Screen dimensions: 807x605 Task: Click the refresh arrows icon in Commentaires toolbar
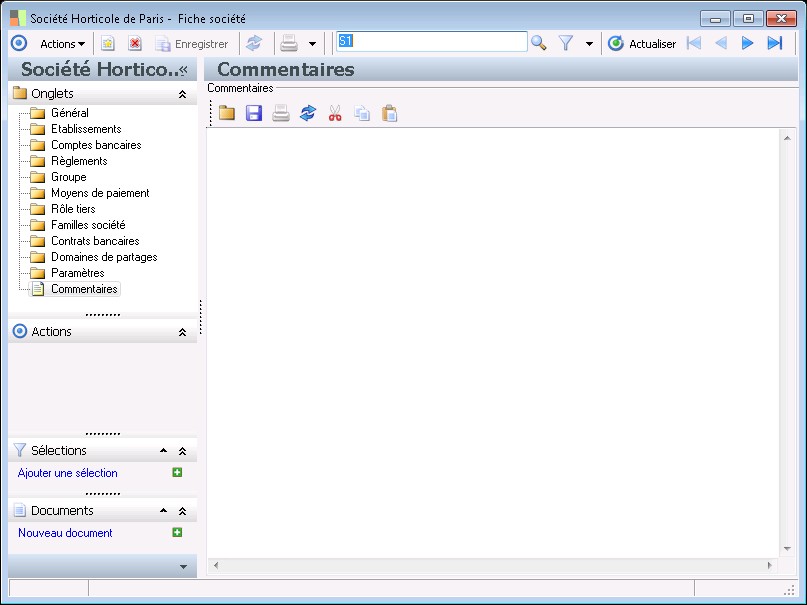click(x=308, y=114)
